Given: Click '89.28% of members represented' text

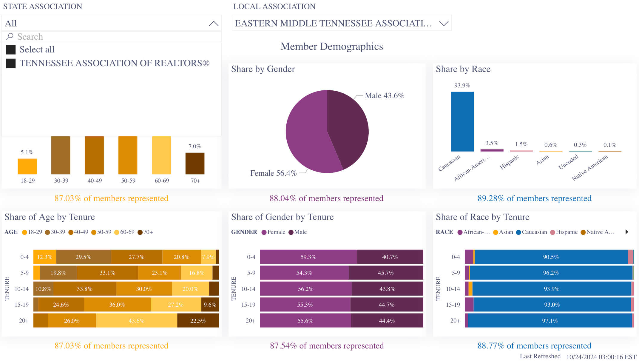Looking at the screenshot, I should (534, 198).
